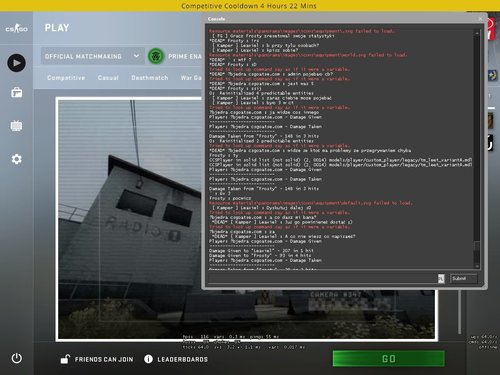500x375 pixels.
Task: Click the Quit power icon
Action: 16,358
